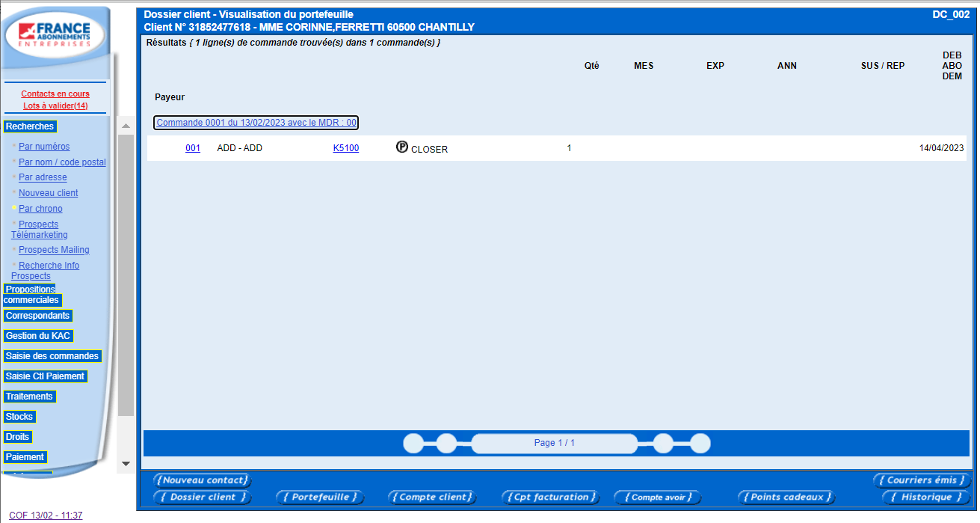Click the EXP column header
Screen dimensions: 980x523
click(x=715, y=66)
